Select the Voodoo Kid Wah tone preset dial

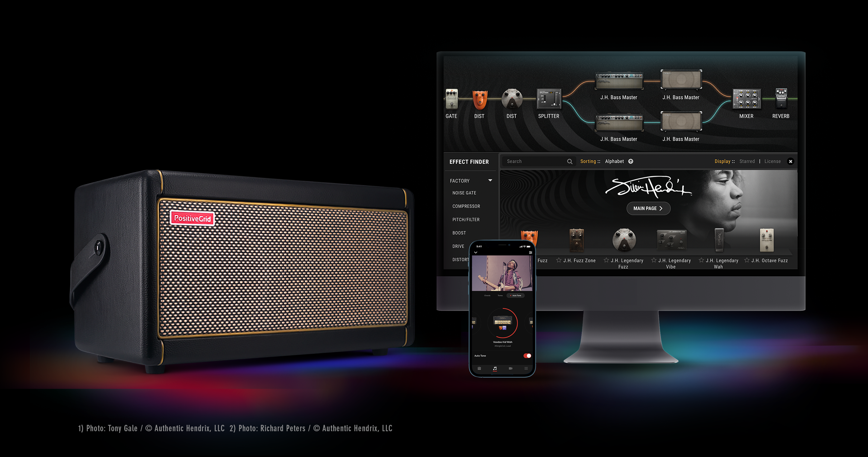(x=502, y=323)
